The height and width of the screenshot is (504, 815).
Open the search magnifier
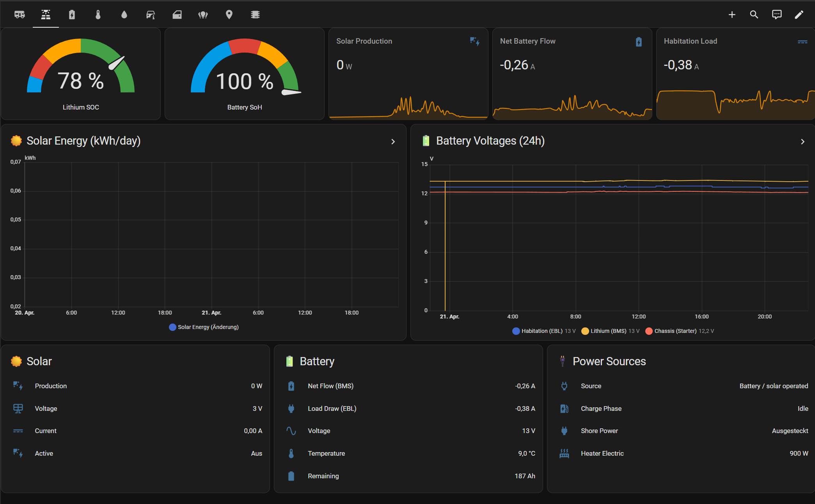tap(754, 14)
